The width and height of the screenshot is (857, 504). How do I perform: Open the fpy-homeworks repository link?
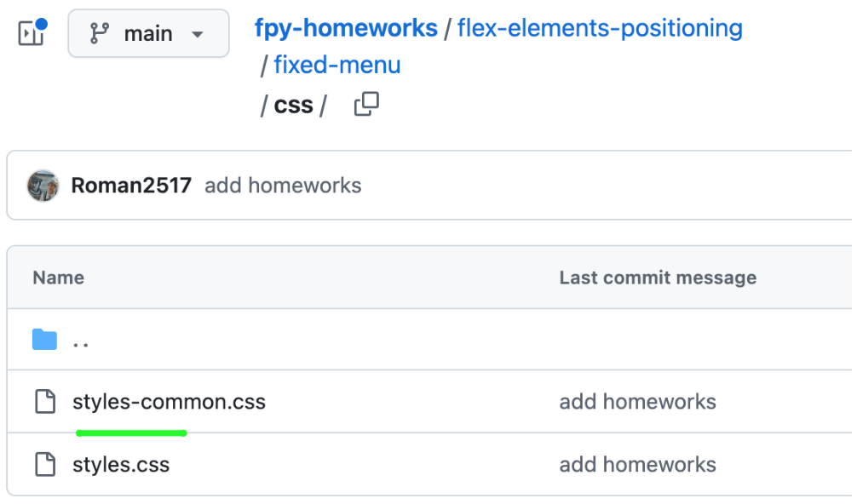click(346, 28)
